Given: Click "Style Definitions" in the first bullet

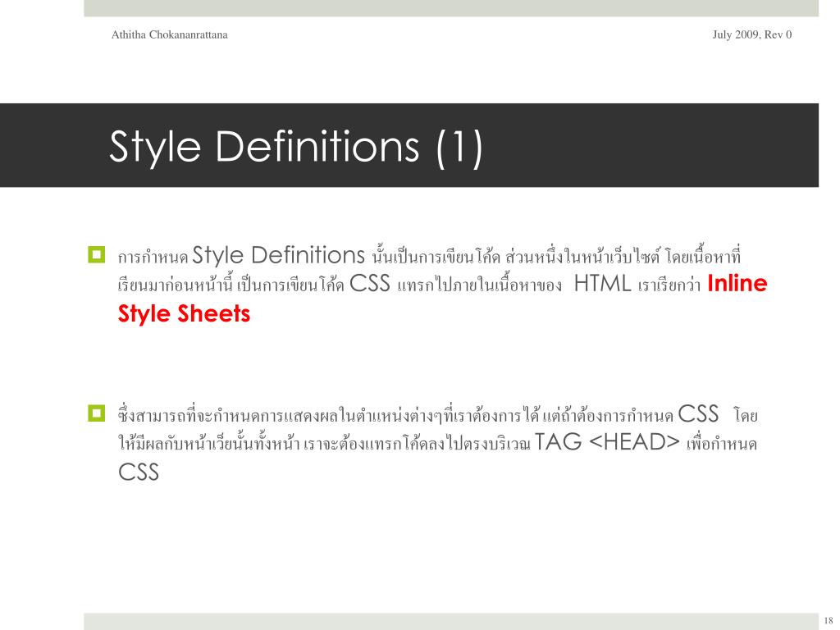Looking at the screenshot, I should [279, 255].
